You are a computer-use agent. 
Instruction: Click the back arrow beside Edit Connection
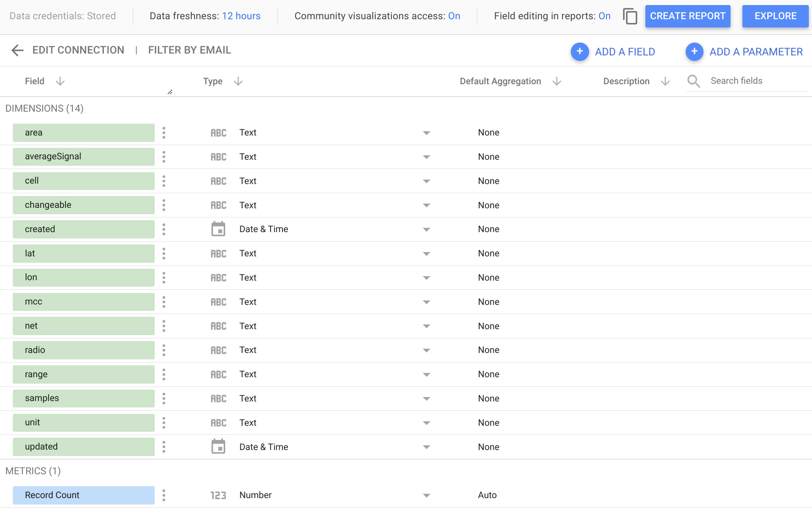tap(17, 50)
